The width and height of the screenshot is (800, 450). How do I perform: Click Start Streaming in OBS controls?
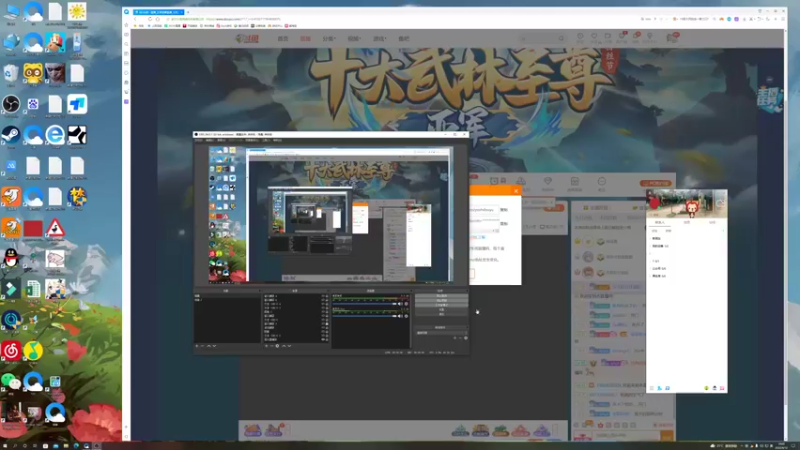(441, 296)
